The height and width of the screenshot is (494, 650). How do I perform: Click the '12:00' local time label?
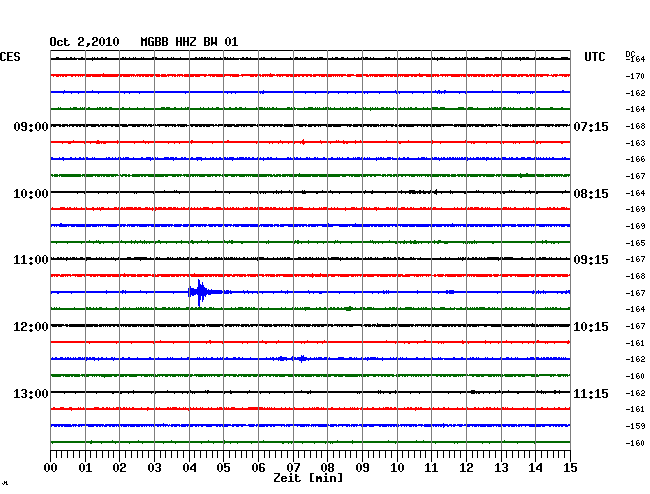[x=31, y=327]
